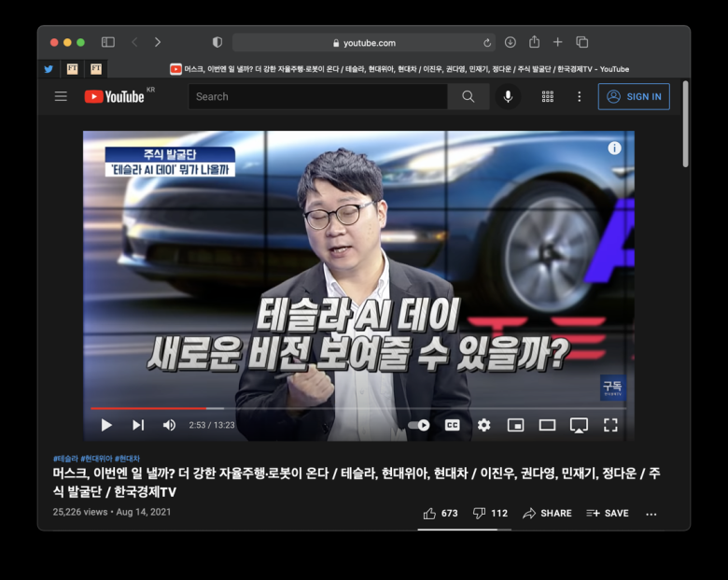
Task: Click the page vertical scrollbar
Action: pyautogui.click(x=685, y=124)
